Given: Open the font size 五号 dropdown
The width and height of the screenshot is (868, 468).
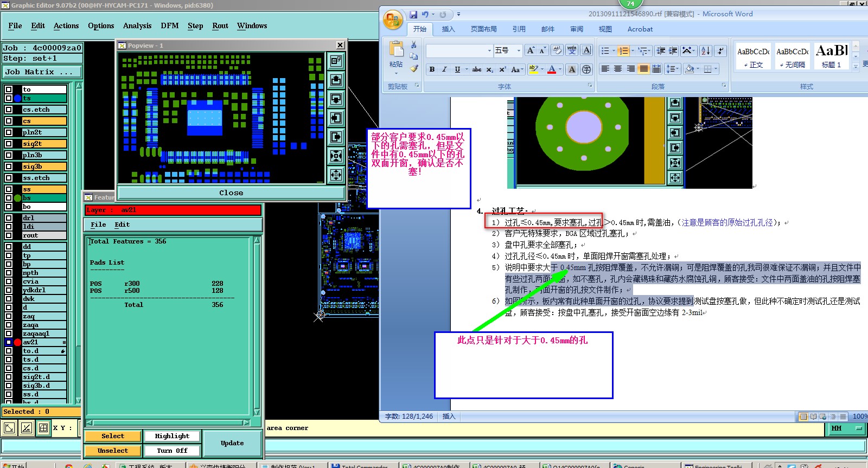Looking at the screenshot, I should (x=519, y=50).
